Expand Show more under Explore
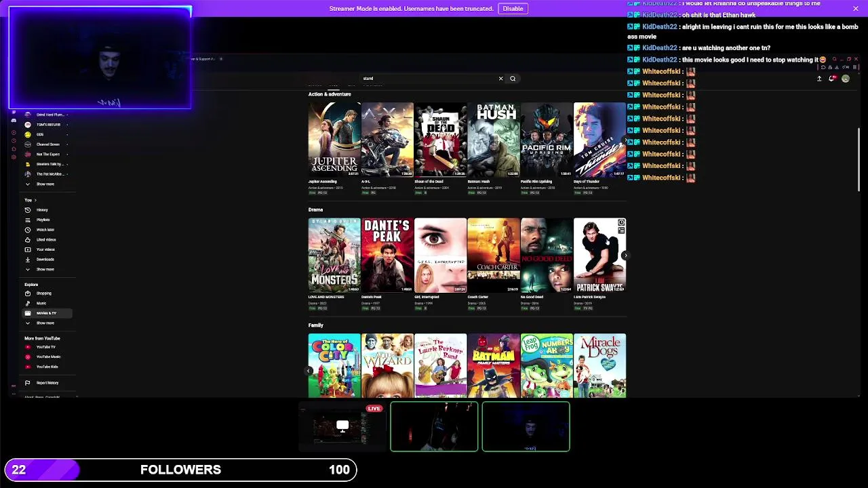Screen dimensions: 868x488 pyautogui.click(x=47, y=323)
